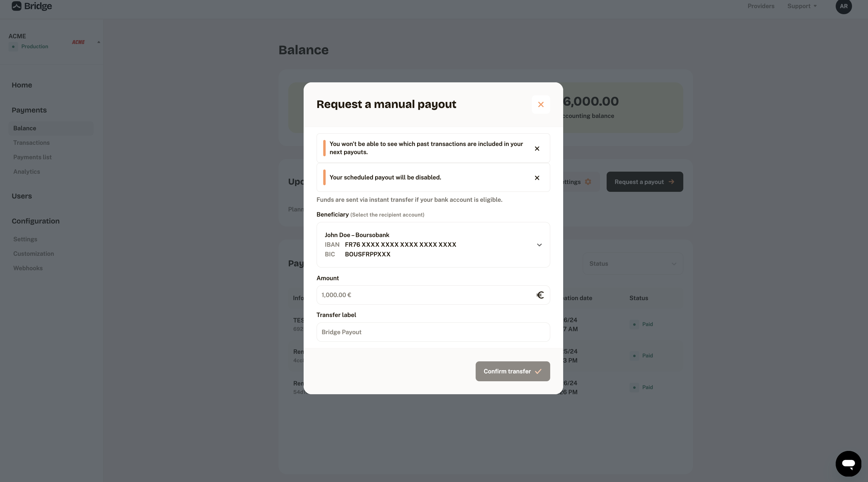Screen dimensions: 868x482
Task: Click the 6,000.00 accounting balance value
Action: [591, 101]
